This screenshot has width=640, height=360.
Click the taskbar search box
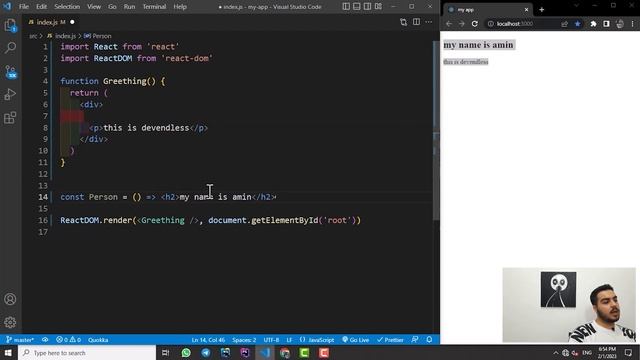click(87, 353)
